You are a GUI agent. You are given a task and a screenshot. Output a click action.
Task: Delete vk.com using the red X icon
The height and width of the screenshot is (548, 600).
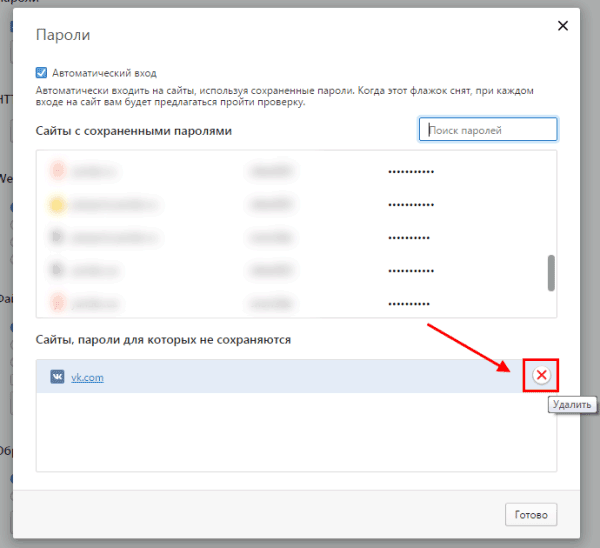tap(541, 375)
